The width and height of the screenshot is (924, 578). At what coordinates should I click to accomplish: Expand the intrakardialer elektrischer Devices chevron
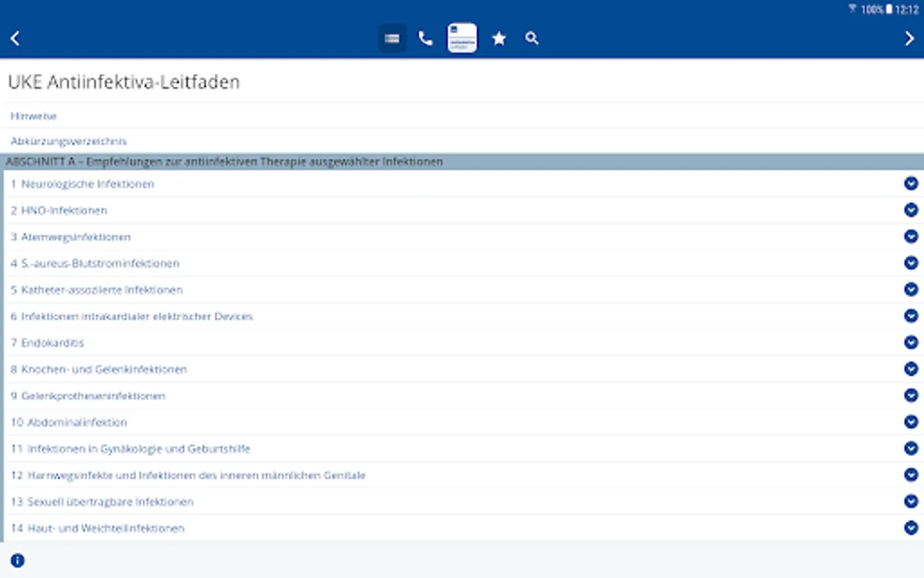[x=911, y=316]
